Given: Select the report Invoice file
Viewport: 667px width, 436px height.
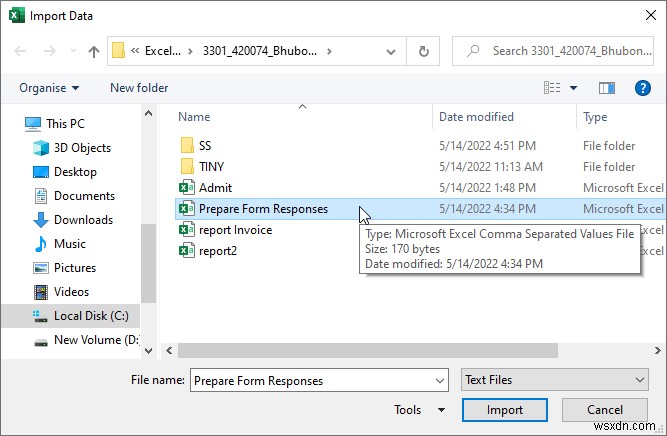Looking at the screenshot, I should (x=235, y=230).
